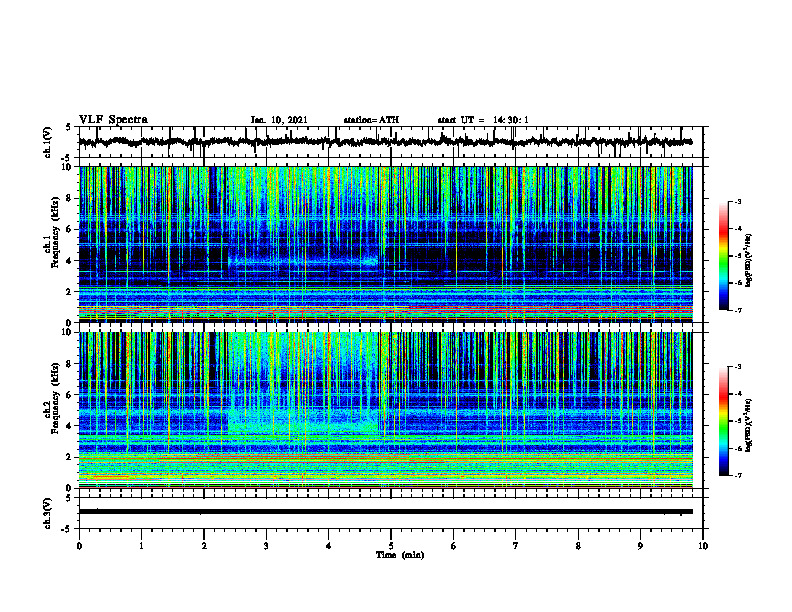Click the "7" minute tick label

pyautogui.click(x=516, y=546)
